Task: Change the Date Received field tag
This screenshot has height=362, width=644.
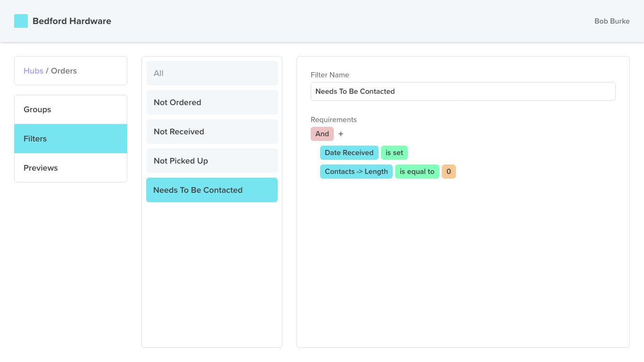Action: point(349,153)
